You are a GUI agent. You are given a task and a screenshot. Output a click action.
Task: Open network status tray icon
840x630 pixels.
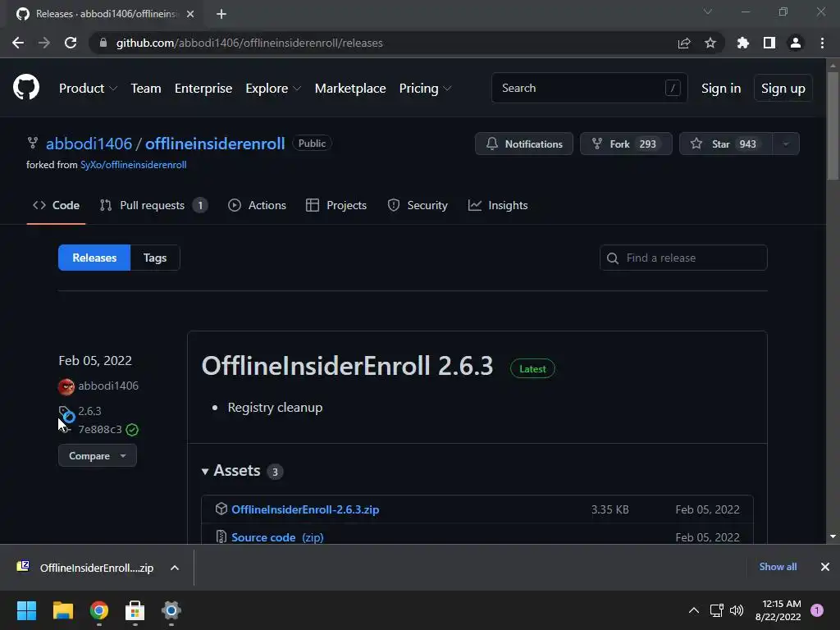716,610
